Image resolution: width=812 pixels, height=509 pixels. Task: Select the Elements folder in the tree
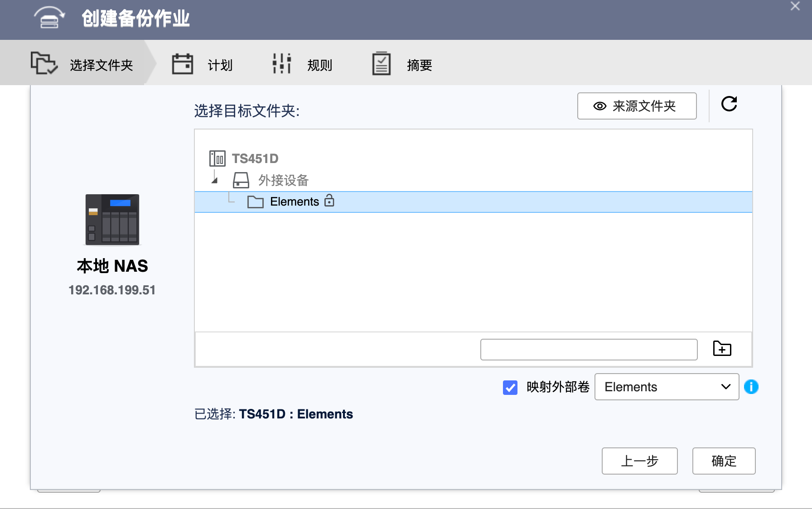point(294,202)
